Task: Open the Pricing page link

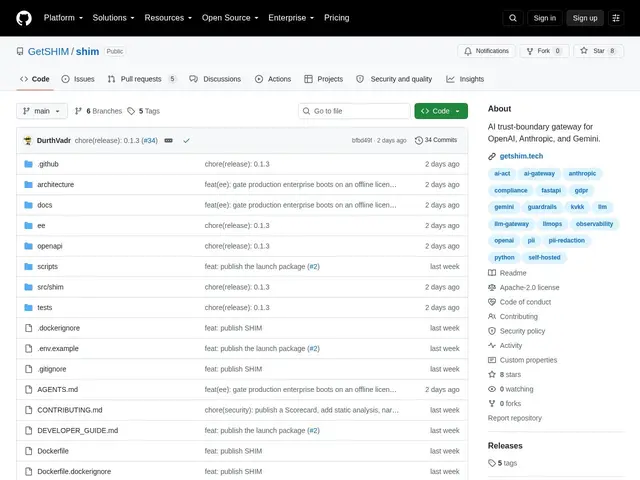Action: (337, 18)
